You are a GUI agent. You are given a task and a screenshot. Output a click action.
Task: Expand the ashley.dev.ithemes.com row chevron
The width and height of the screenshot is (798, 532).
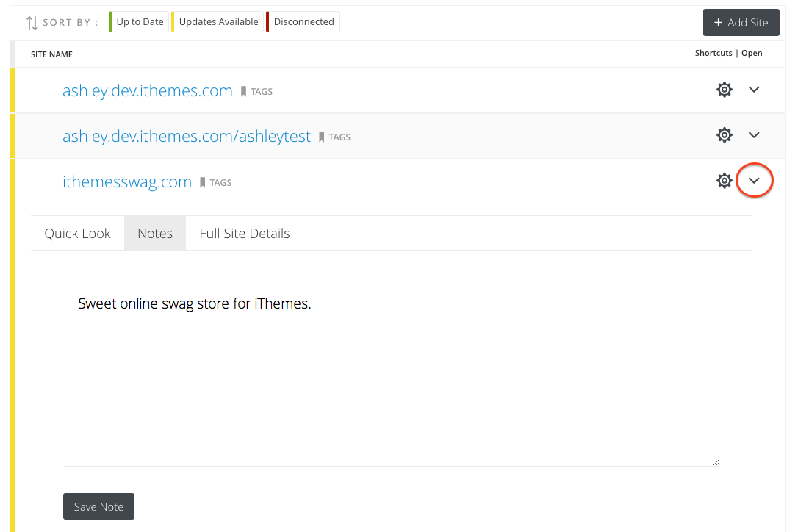pos(754,90)
